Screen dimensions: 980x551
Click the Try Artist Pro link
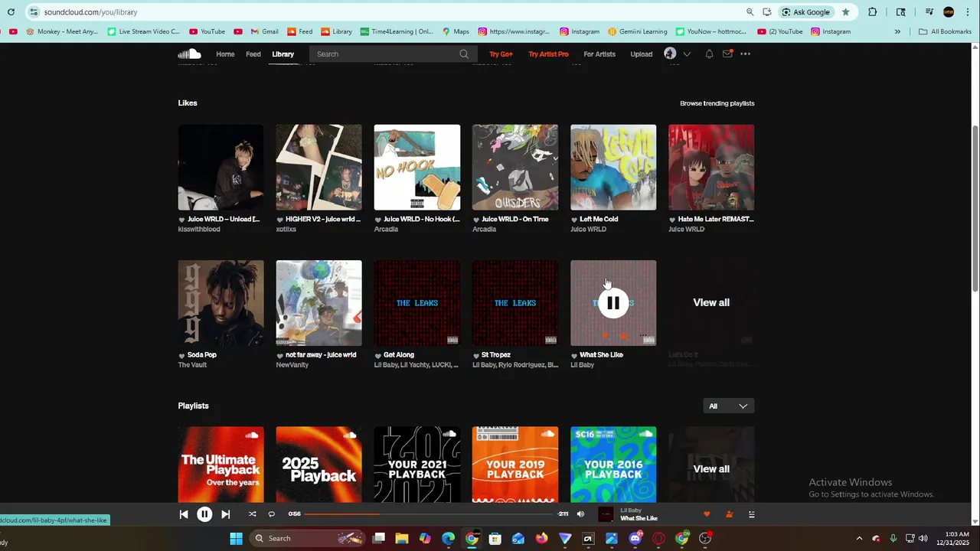pos(548,54)
